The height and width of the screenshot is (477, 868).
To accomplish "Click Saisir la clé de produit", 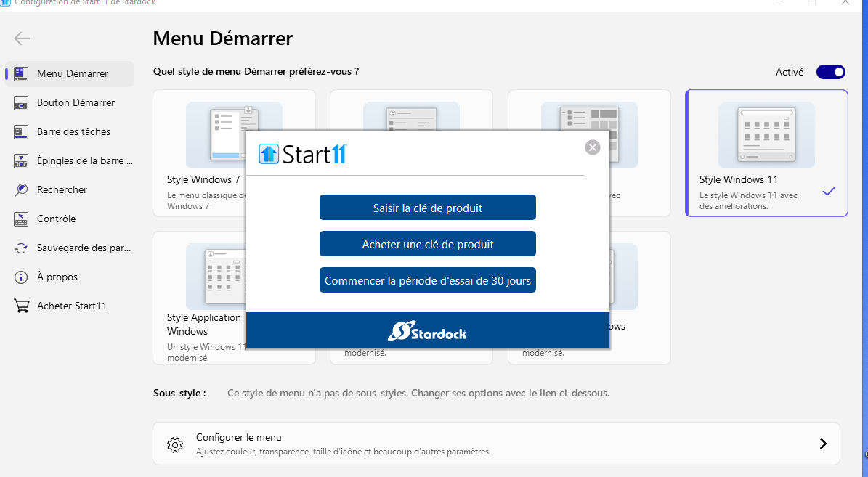I will 427,208.
